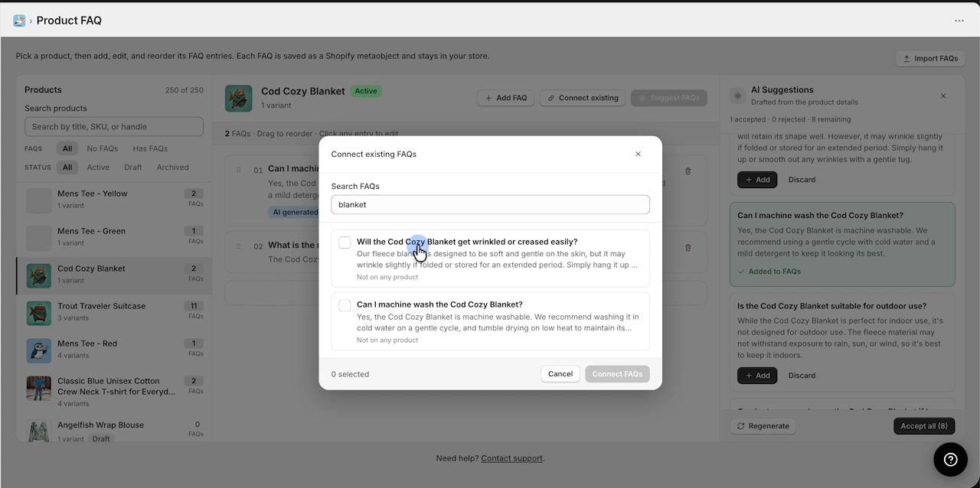Click the app logo icon beside Product FAQ
The height and width of the screenshot is (488, 980).
click(19, 21)
